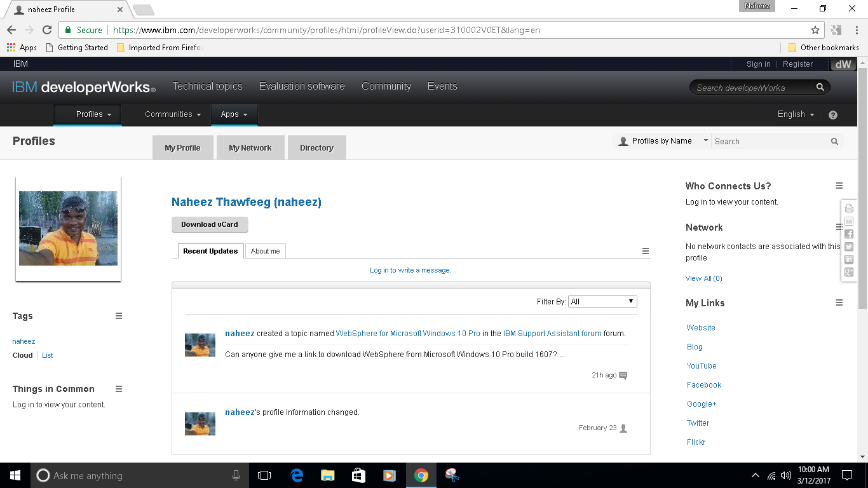The width and height of the screenshot is (868, 488).
Task: Bookmark this page with the star icon
Action: point(815,30)
